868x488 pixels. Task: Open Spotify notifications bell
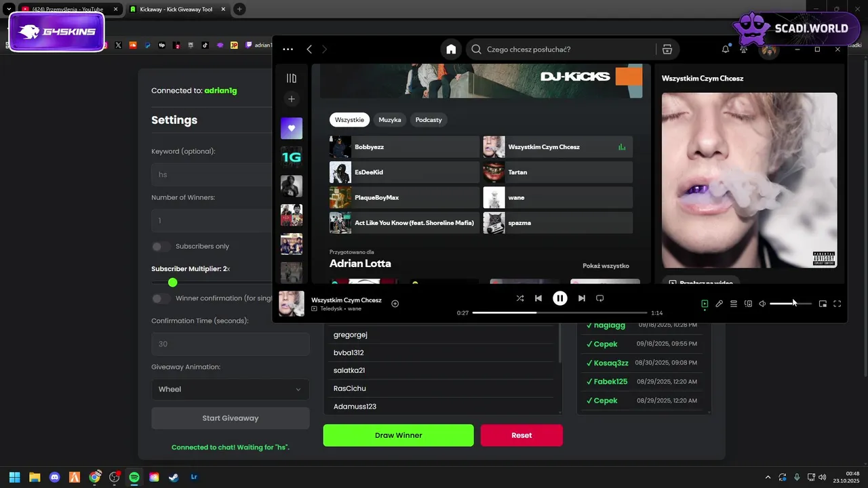[726, 49]
